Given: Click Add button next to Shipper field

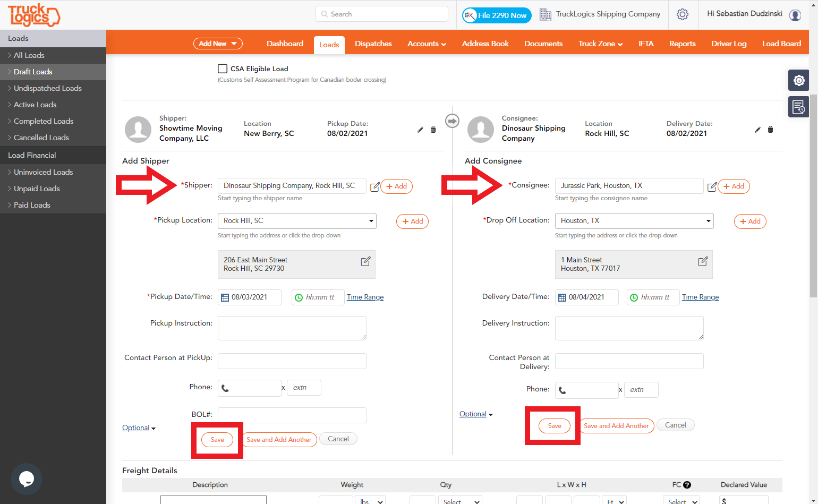Looking at the screenshot, I should tap(396, 186).
